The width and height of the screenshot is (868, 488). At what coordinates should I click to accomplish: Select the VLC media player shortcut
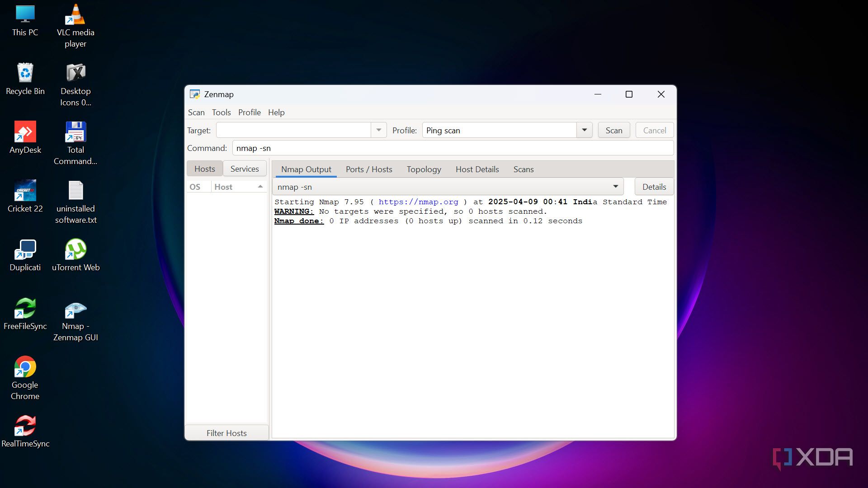click(x=75, y=26)
